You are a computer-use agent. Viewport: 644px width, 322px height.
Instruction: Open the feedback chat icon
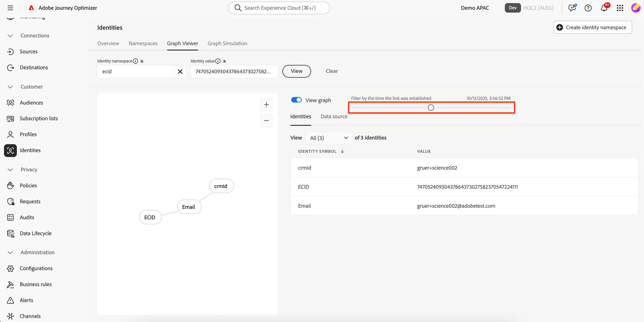click(572, 8)
